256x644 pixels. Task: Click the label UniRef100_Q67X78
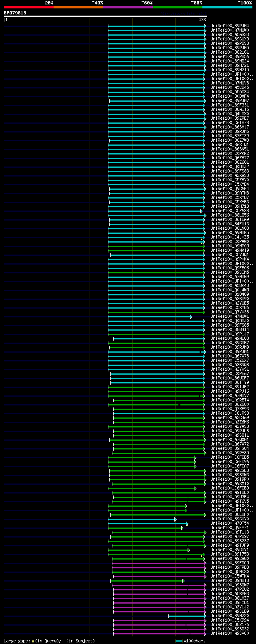pyautogui.click(x=230, y=356)
